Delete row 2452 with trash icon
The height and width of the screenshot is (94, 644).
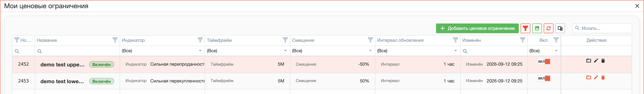click(x=603, y=60)
